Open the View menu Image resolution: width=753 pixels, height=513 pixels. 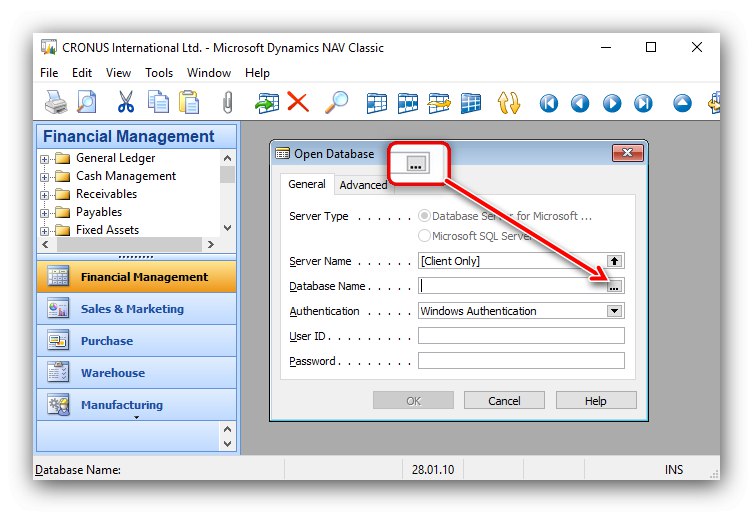118,73
